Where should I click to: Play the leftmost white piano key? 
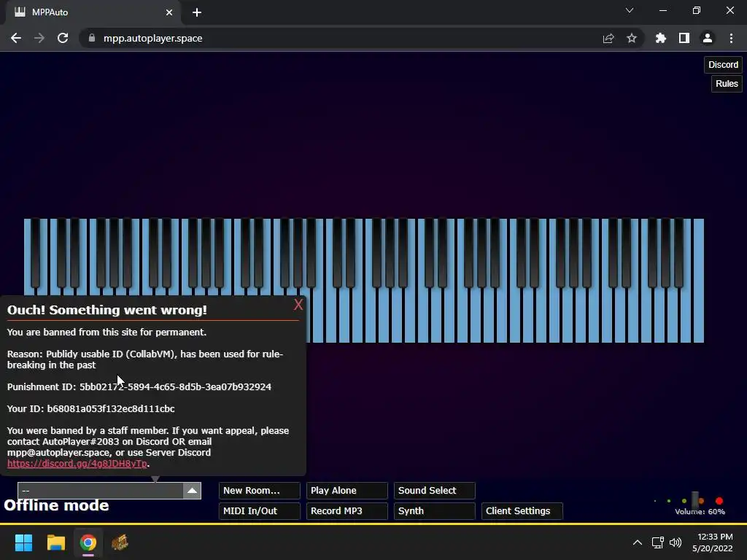(28, 257)
